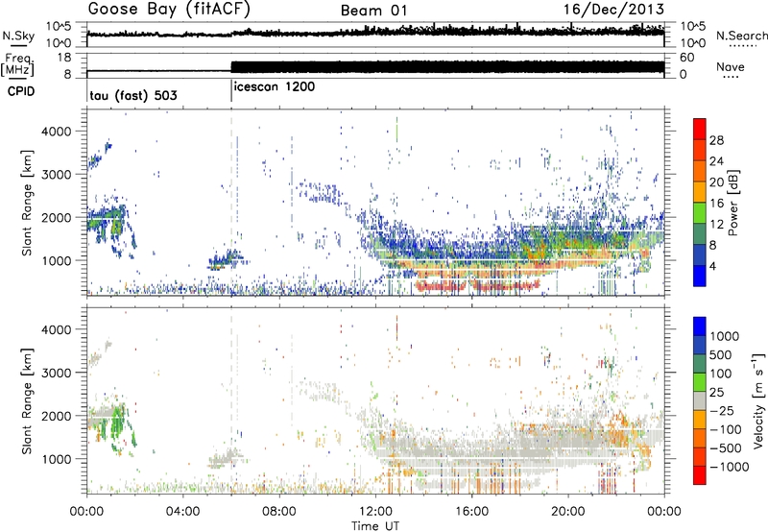Click the blue bottom of the Power colorbar
768x532 pixels.
pyautogui.click(x=700, y=276)
